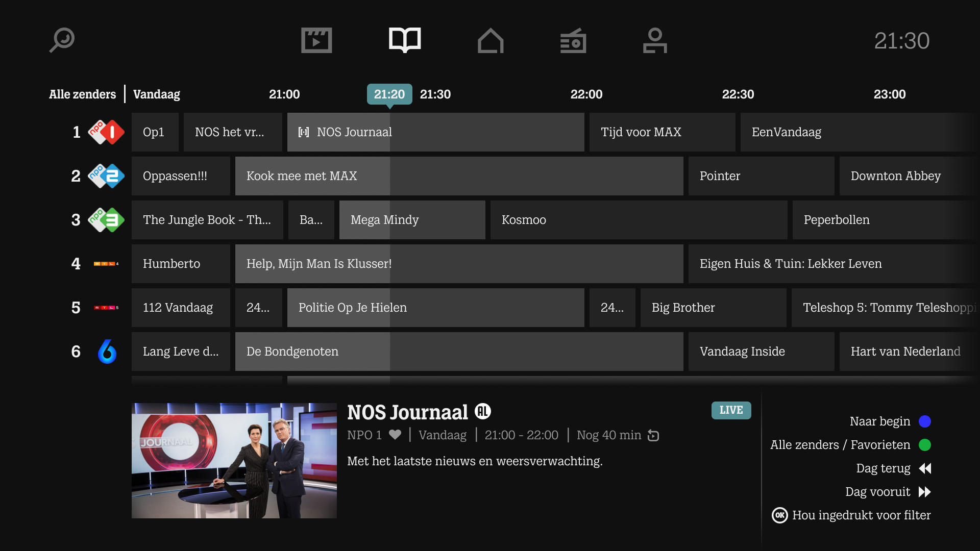
Task: Click the live-stream icon on NOS Journaal tile
Action: (304, 132)
